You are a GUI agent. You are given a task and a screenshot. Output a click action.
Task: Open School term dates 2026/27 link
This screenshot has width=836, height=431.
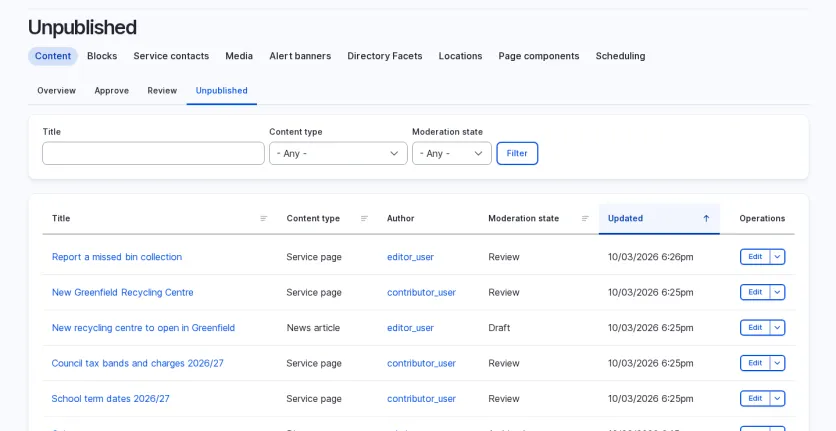(111, 399)
